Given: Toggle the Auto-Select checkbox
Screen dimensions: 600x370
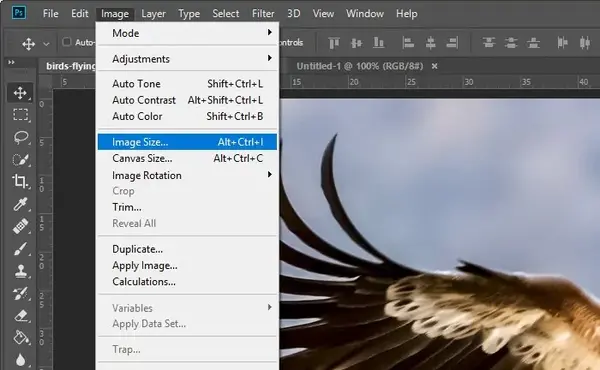Looking at the screenshot, I should click(67, 42).
